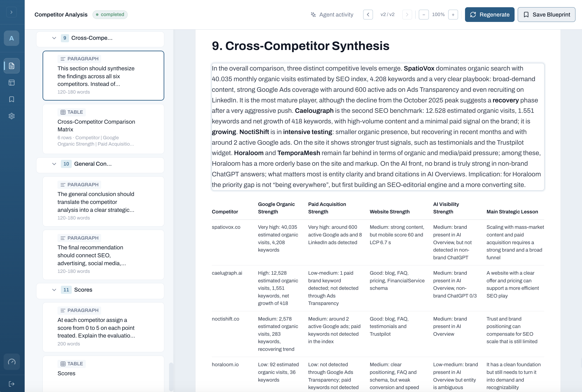Expand the collapsed sidebar with arrow button
This screenshot has width=582, height=392.
pyautogui.click(x=12, y=12)
